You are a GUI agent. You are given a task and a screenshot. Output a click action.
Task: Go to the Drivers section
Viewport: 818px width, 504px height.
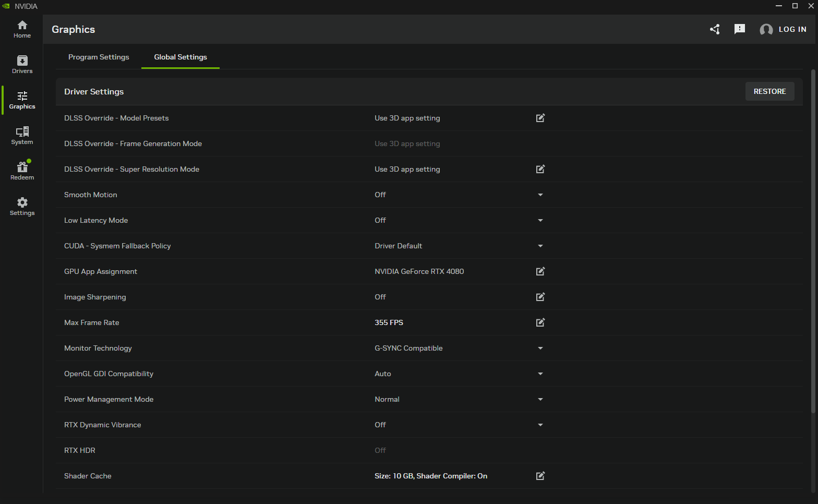pos(22,65)
